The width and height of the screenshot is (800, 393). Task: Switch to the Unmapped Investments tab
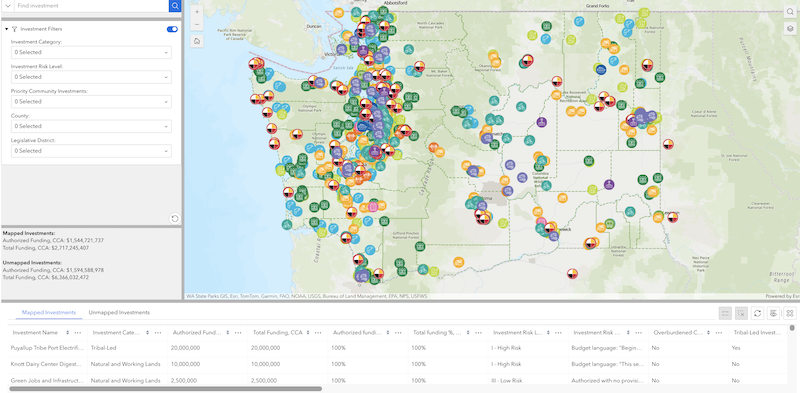click(x=119, y=312)
